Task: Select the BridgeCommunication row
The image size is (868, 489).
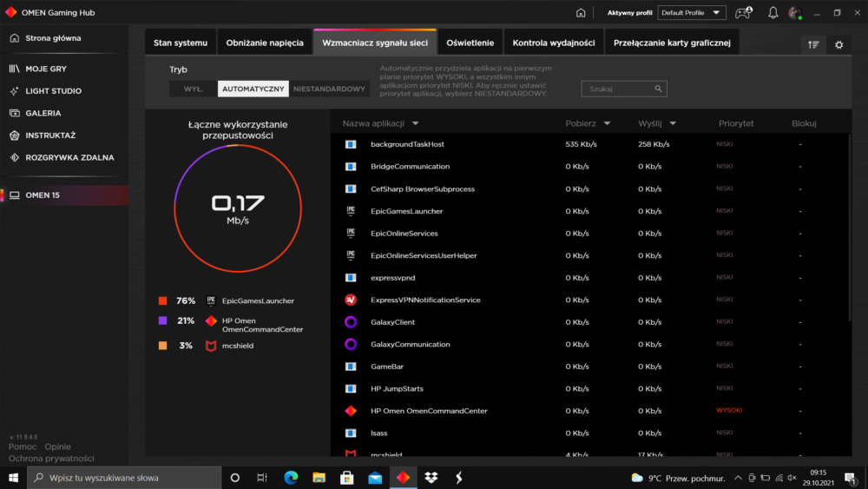Action: [x=589, y=166]
